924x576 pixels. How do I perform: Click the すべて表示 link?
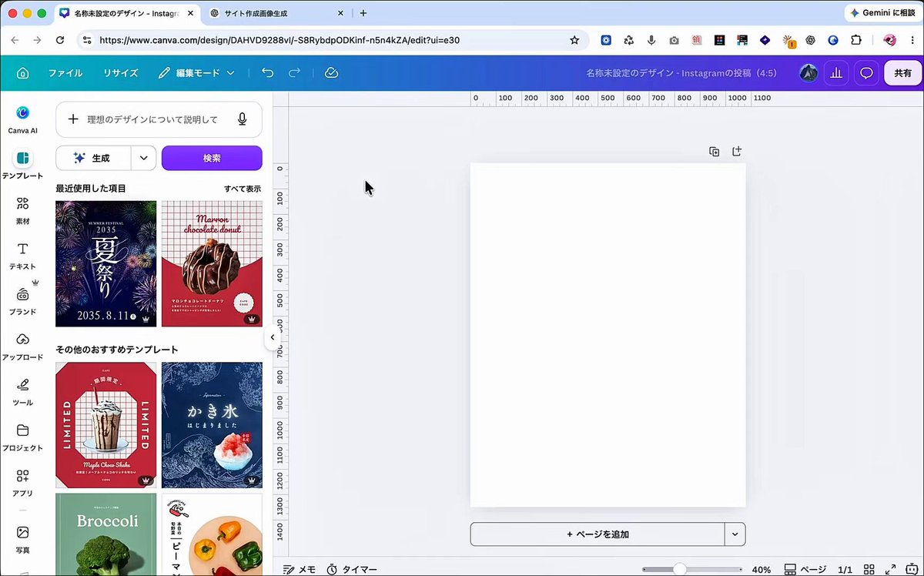click(x=243, y=189)
